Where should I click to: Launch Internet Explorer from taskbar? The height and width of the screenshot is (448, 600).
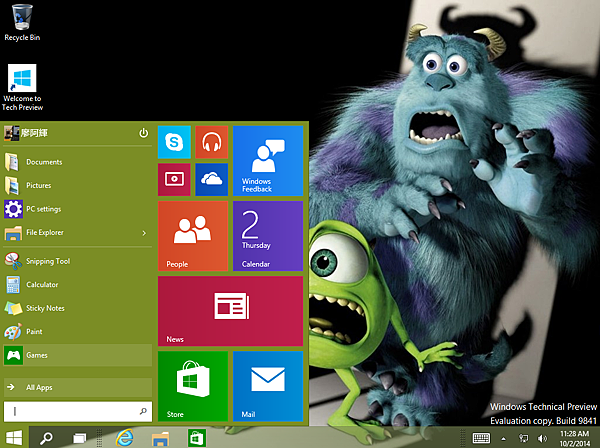[125, 438]
